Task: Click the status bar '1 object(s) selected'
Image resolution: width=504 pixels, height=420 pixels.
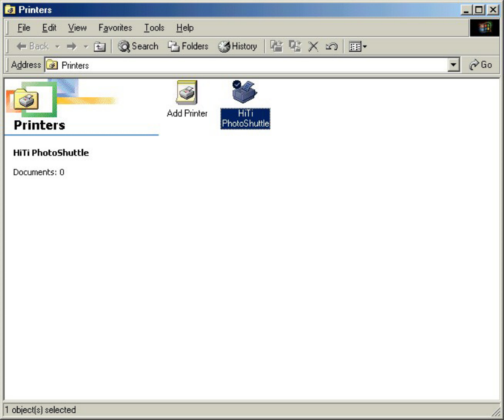Action: coord(41,410)
